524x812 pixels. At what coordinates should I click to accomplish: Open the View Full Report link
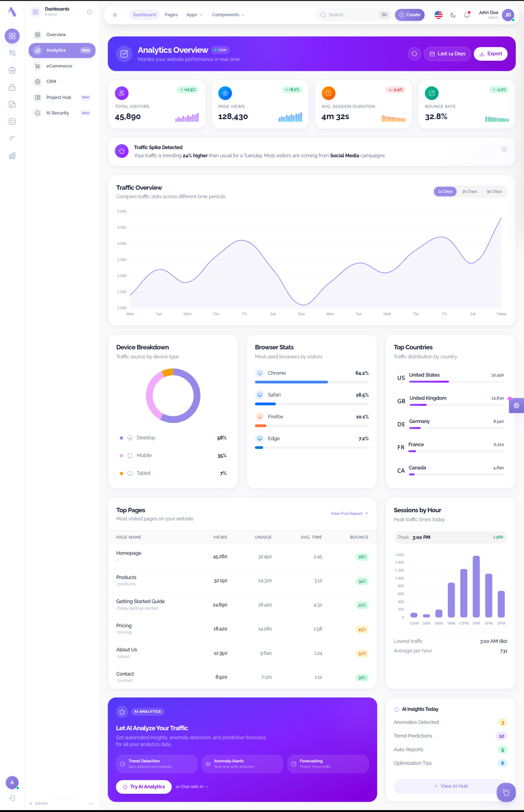[349, 513]
